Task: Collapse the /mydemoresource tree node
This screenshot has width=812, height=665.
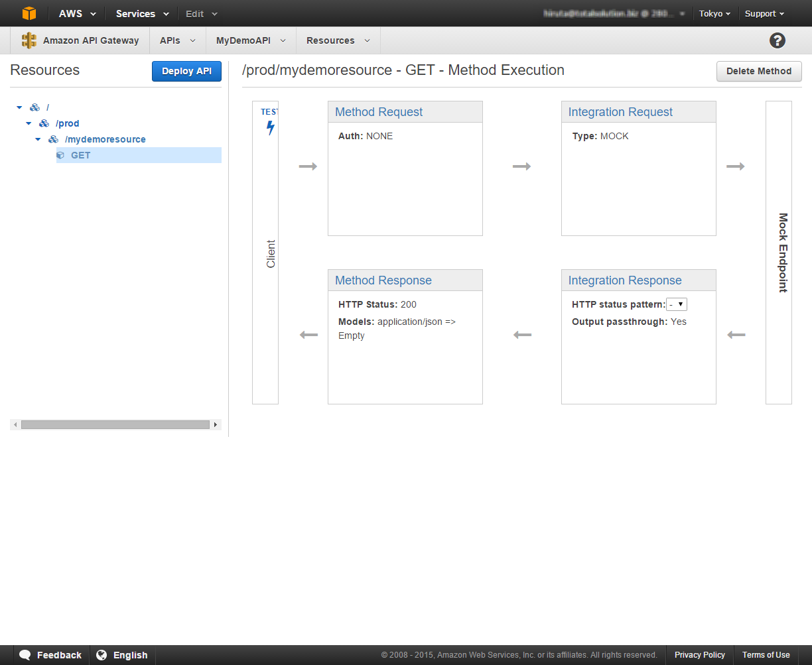Action: coord(38,139)
